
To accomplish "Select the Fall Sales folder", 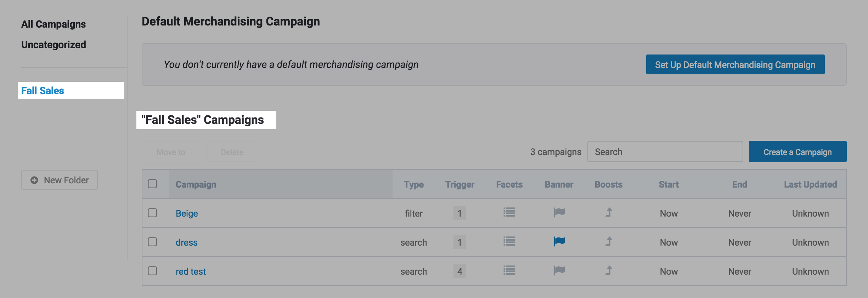I will pyautogui.click(x=43, y=91).
